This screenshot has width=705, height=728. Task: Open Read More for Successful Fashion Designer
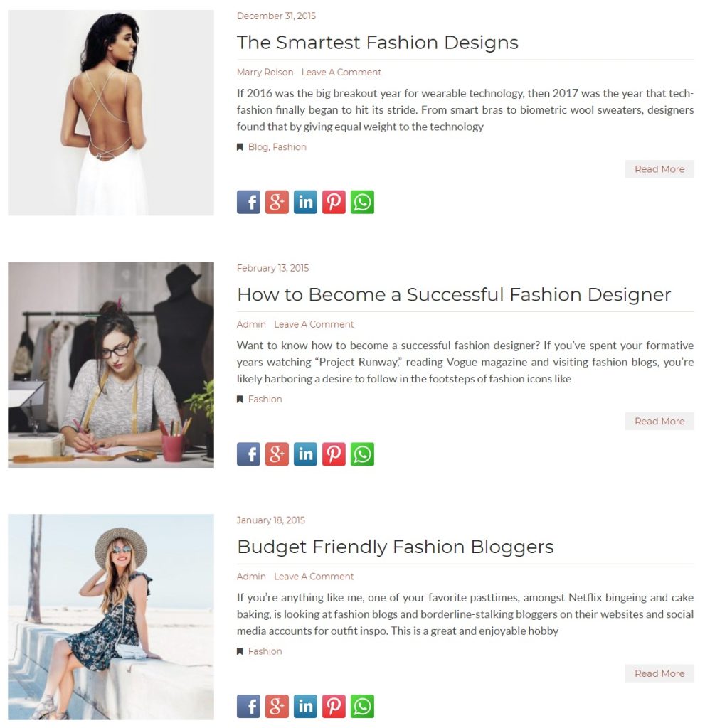point(659,421)
